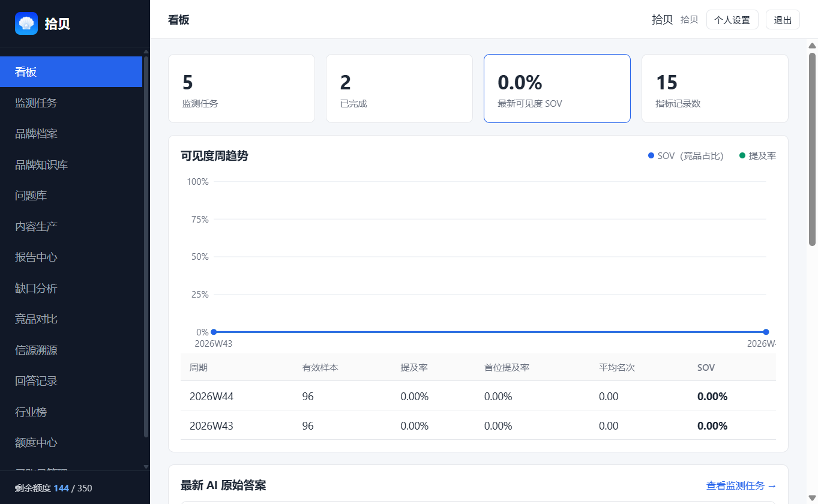Click the 周期 column header
The image size is (818, 504).
(199, 367)
